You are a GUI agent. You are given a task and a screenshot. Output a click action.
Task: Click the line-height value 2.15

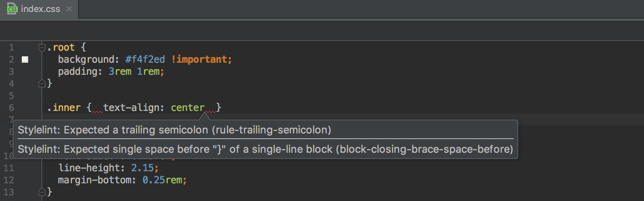tap(142, 168)
